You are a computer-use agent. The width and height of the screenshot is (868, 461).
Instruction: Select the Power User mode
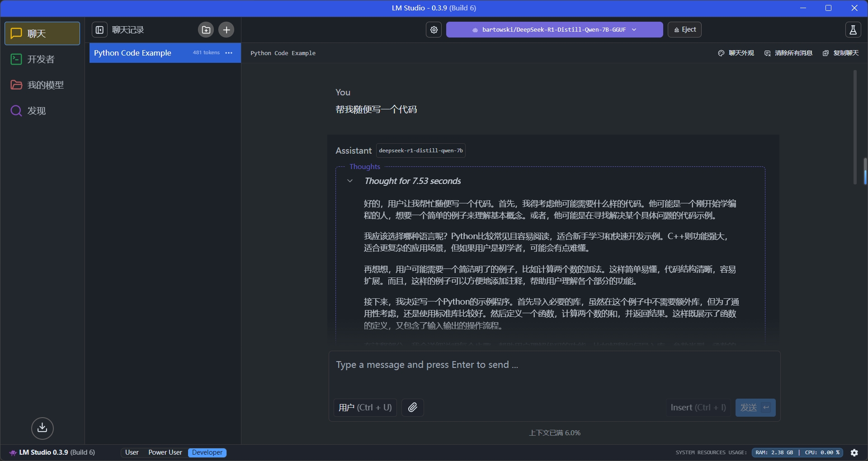pos(165,452)
